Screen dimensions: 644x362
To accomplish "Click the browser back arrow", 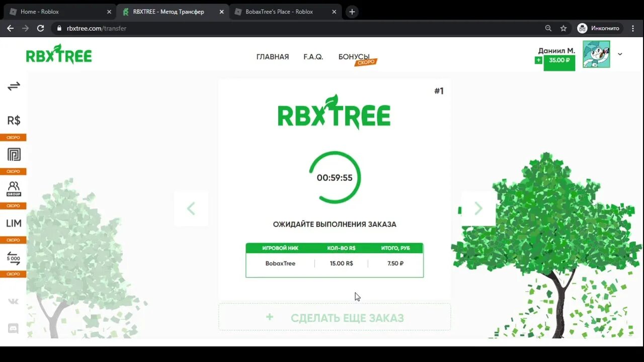I will tap(10, 28).
